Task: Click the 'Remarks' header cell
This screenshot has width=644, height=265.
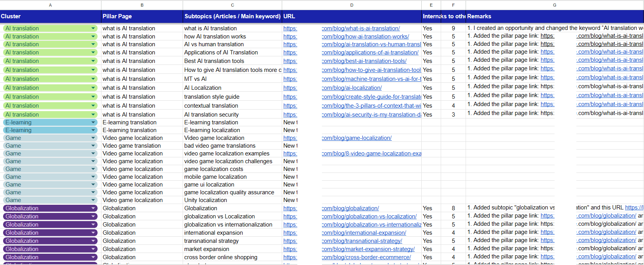Action: coord(555,16)
